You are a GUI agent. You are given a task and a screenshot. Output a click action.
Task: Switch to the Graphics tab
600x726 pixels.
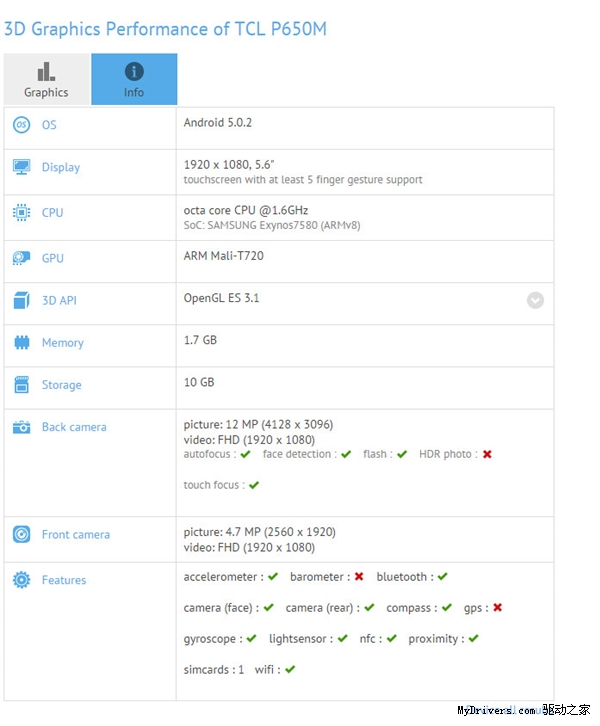point(46,79)
